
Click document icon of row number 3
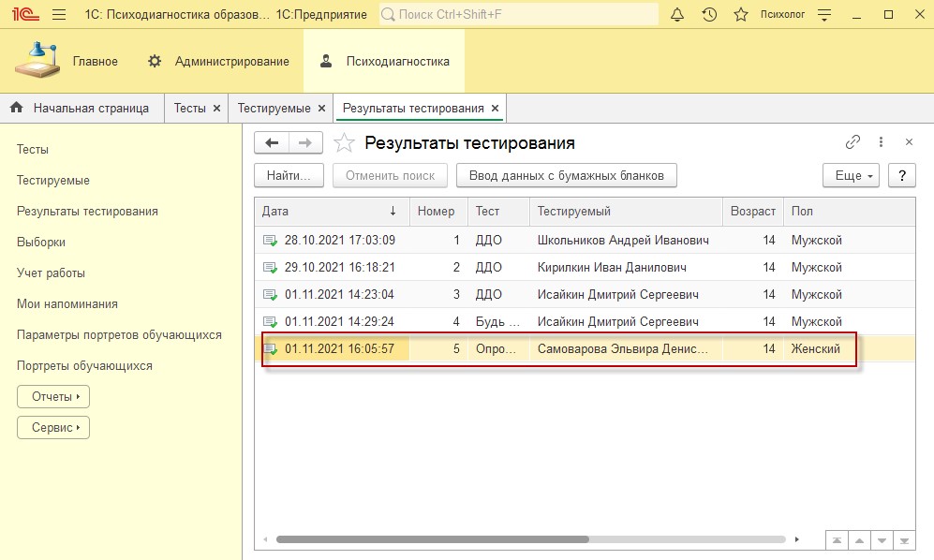[x=271, y=295]
